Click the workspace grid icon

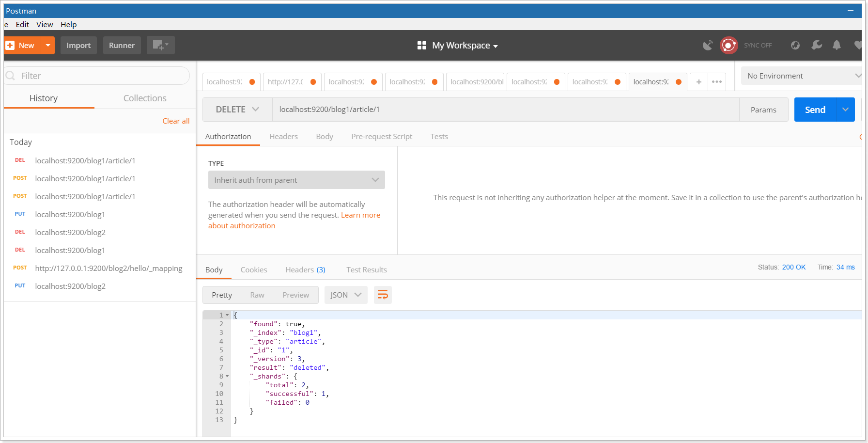[x=422, y=45]
